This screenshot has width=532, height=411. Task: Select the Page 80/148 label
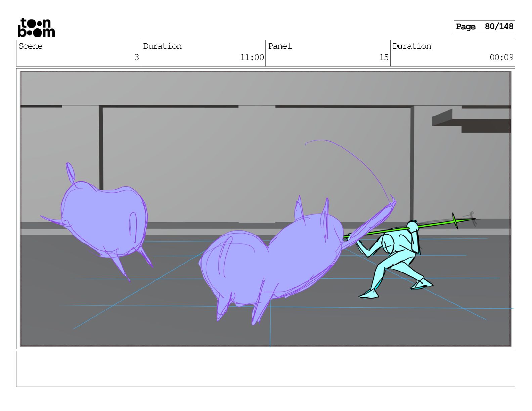(x=484, y=27)
